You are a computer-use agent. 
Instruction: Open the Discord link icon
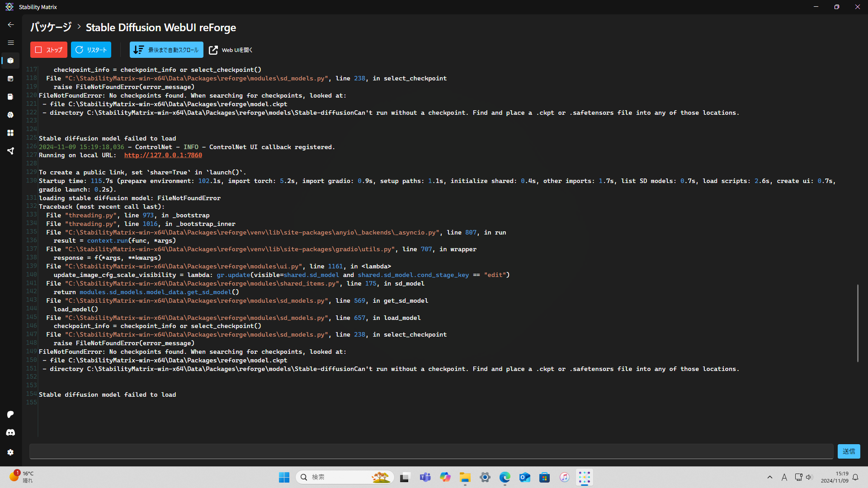click(10, 432)
